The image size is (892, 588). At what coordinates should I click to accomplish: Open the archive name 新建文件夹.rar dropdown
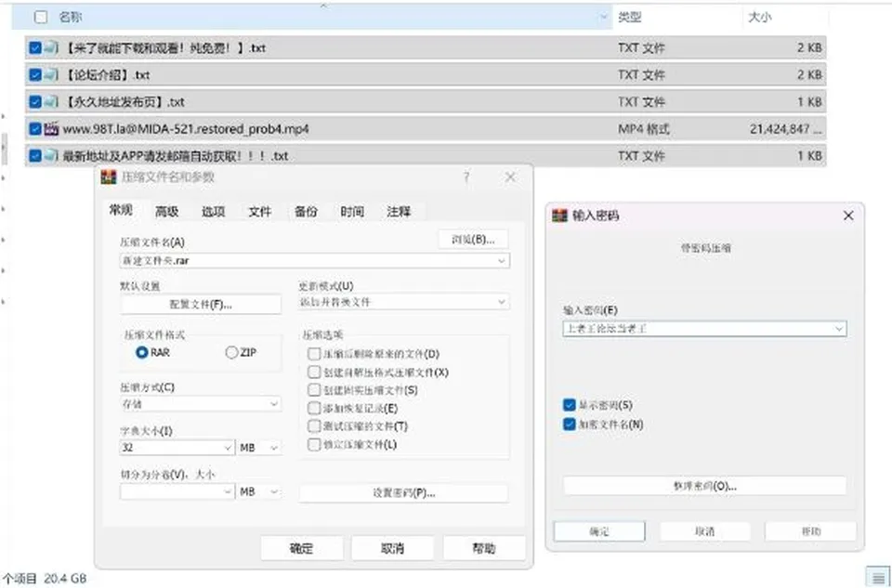(501, 261)
